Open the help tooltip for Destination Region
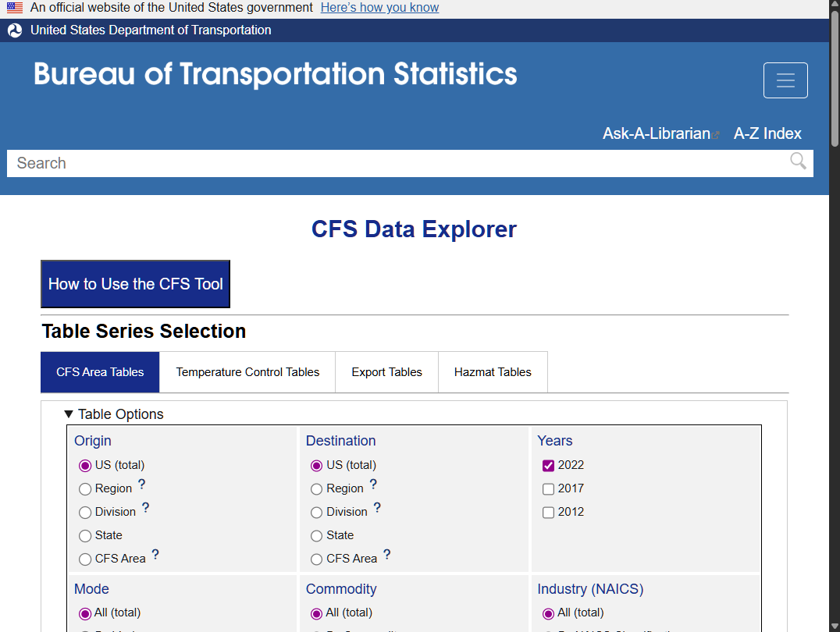This screenshot has height=632, width=840. [x=373, y=484]
